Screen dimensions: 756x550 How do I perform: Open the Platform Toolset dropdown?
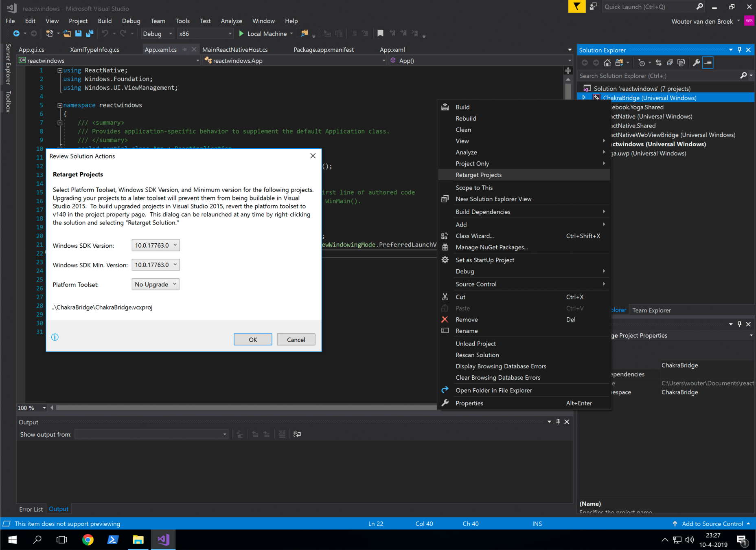point(156,284)
